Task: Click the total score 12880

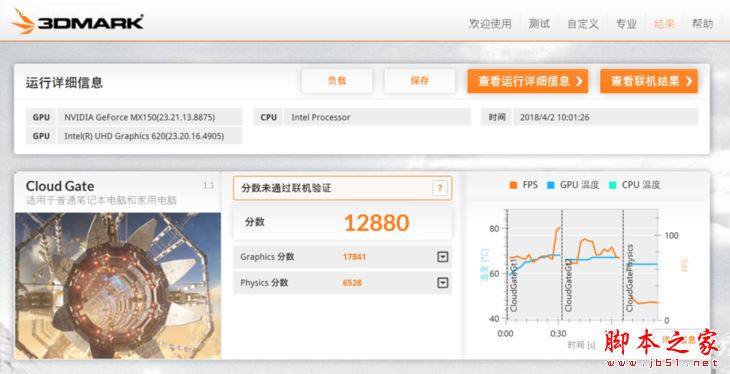Action: [x=377, y=223]
